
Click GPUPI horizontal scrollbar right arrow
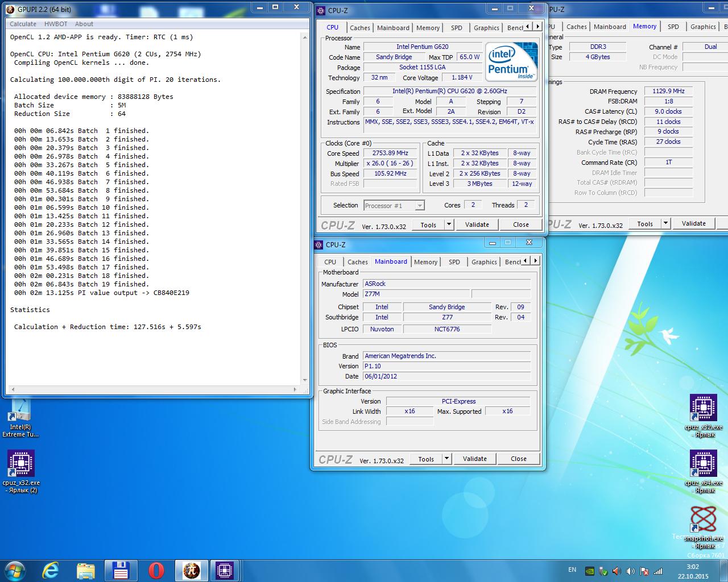(295, 389)
